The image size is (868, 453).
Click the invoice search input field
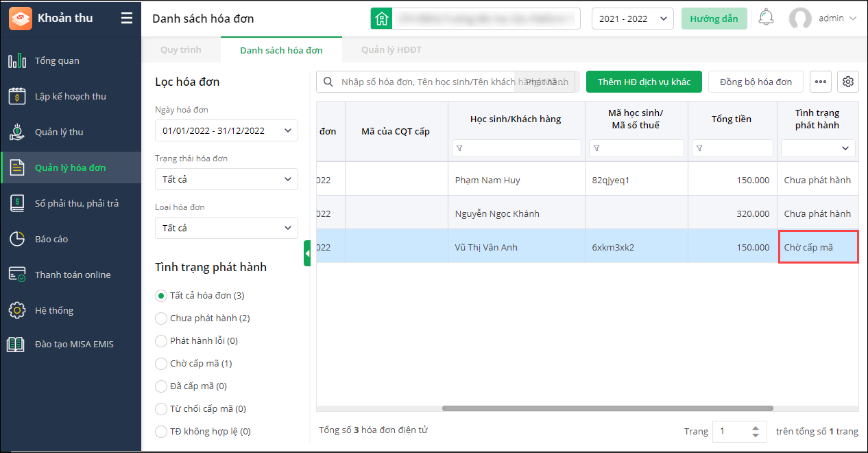(x=425, y=82)
